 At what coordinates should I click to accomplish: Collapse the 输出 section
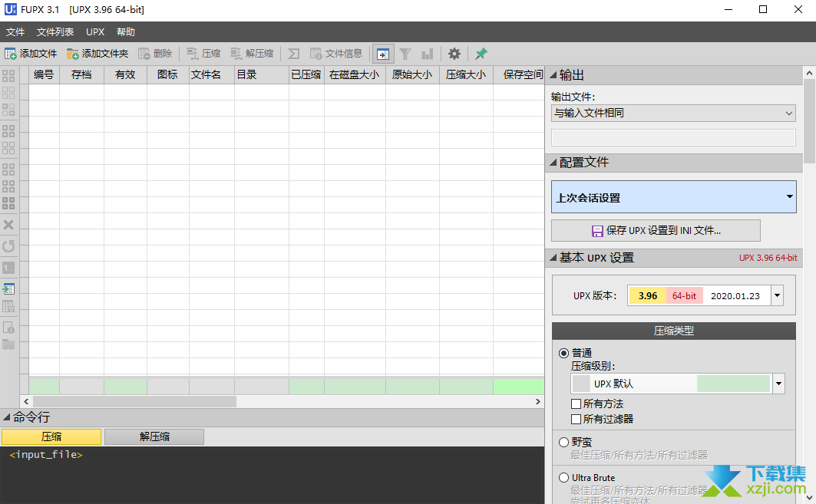[553, 75]
